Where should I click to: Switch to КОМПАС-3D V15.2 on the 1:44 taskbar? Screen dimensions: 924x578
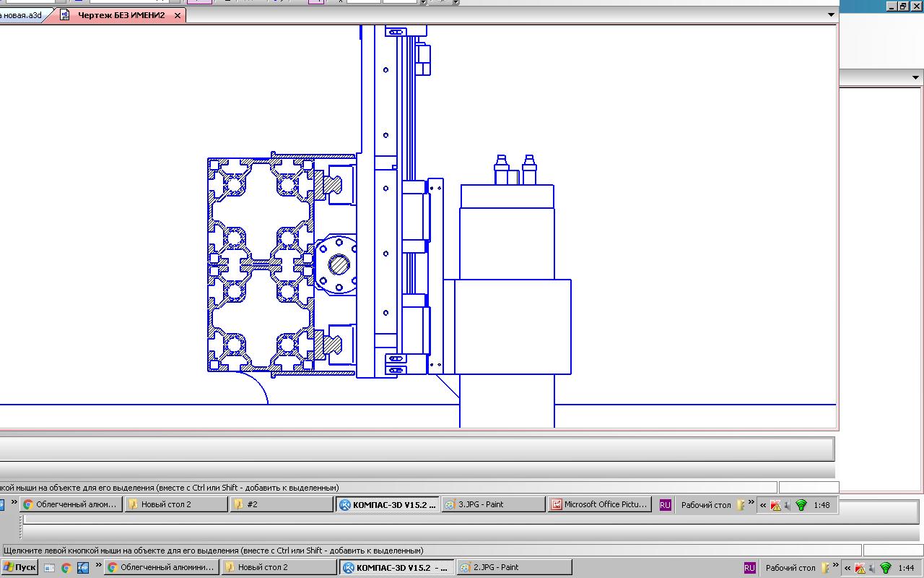coord(396,568)
